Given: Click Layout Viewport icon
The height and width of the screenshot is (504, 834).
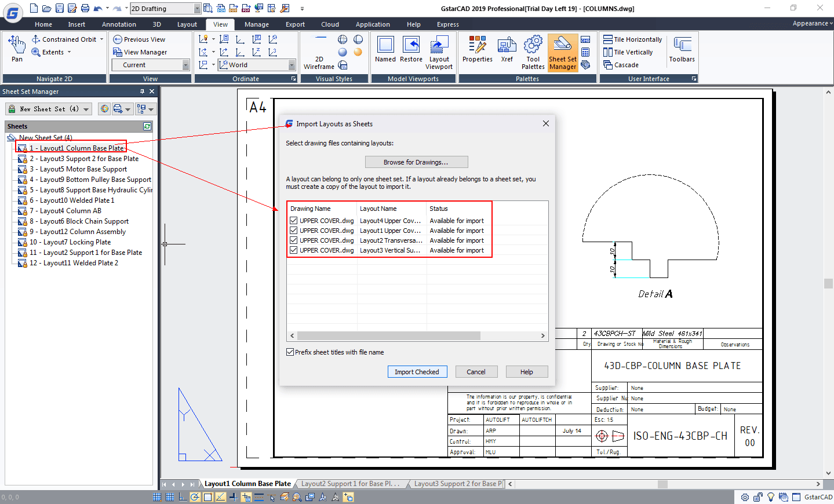Looking at the screenshot, I should [439, 52].
